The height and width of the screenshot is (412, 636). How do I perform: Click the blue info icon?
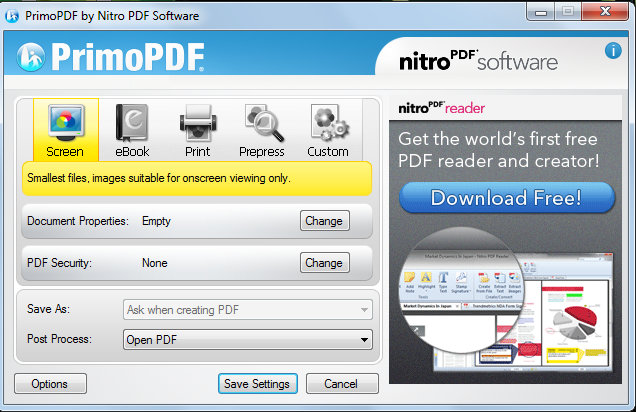pos(613,51)
